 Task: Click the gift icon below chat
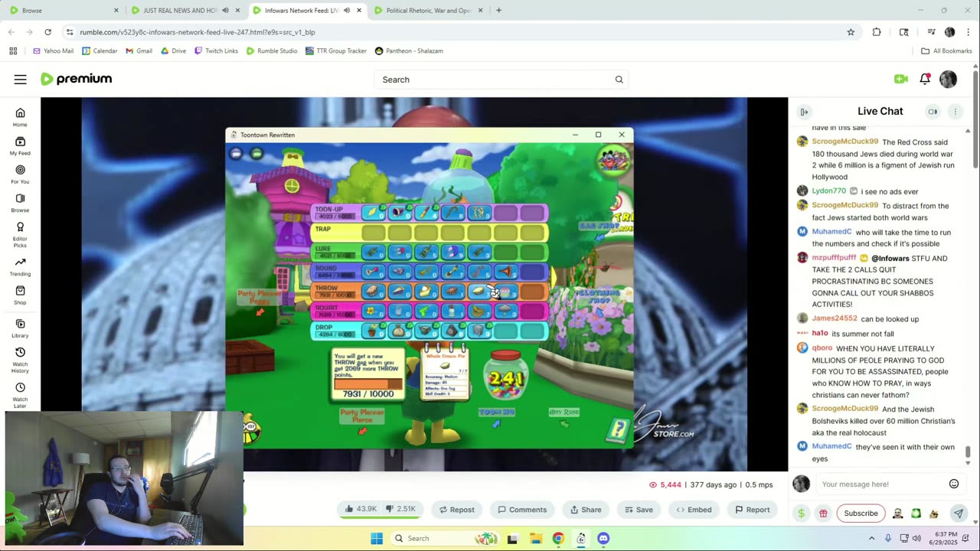[823, 514]
